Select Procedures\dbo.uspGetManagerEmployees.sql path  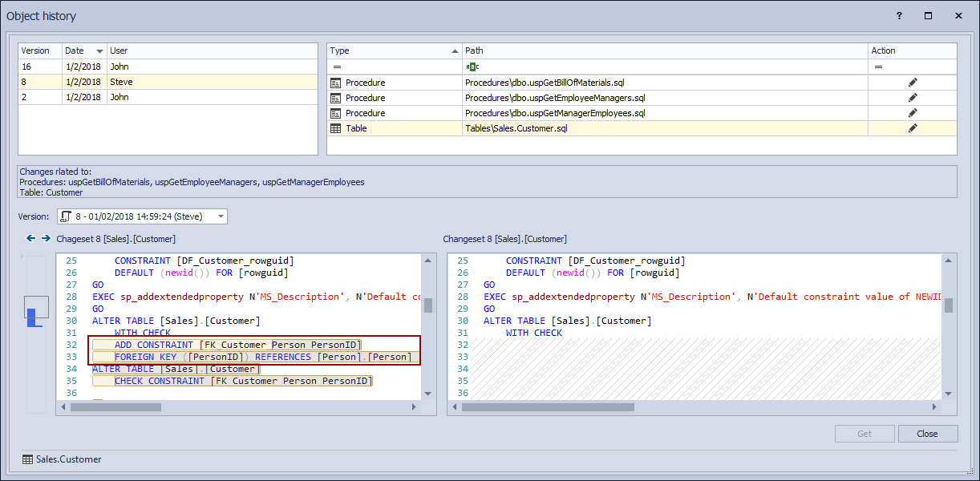pyautogui.click(x=555, y=113)
